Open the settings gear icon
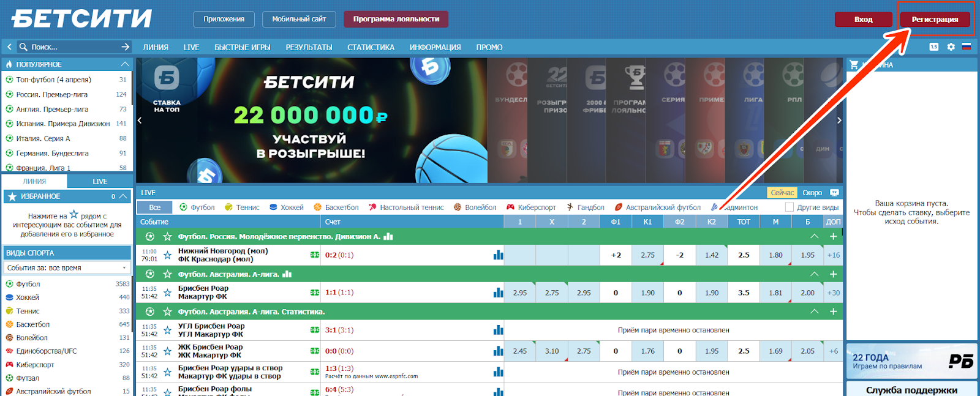 point(951,47)
